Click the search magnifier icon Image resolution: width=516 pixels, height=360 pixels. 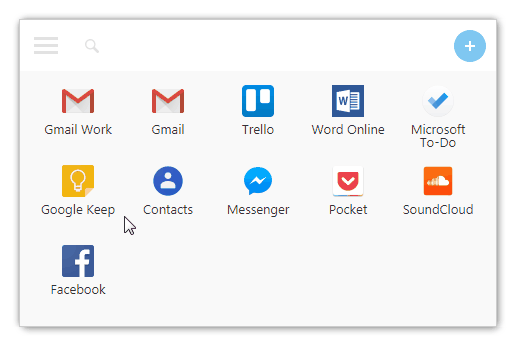[x=92, y=46]
